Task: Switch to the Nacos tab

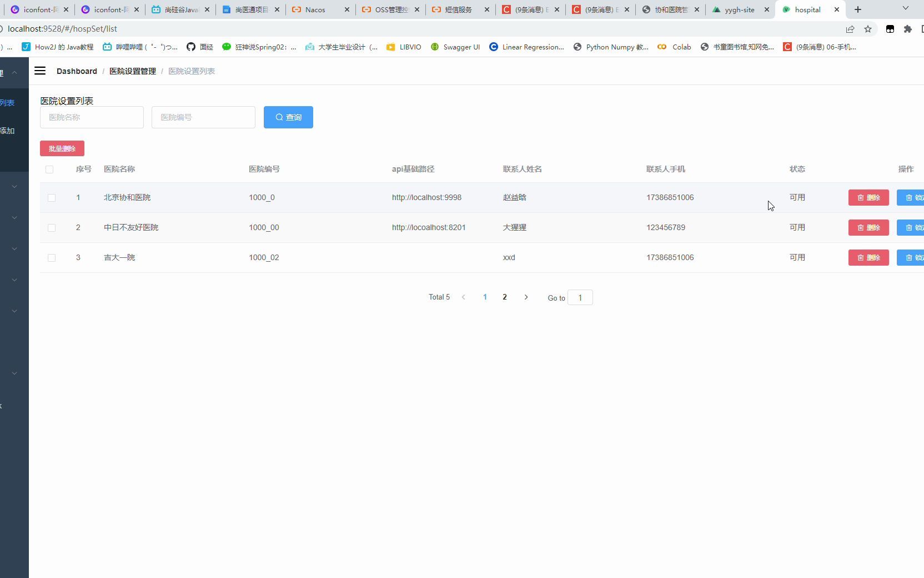Action: pos(315,9)
